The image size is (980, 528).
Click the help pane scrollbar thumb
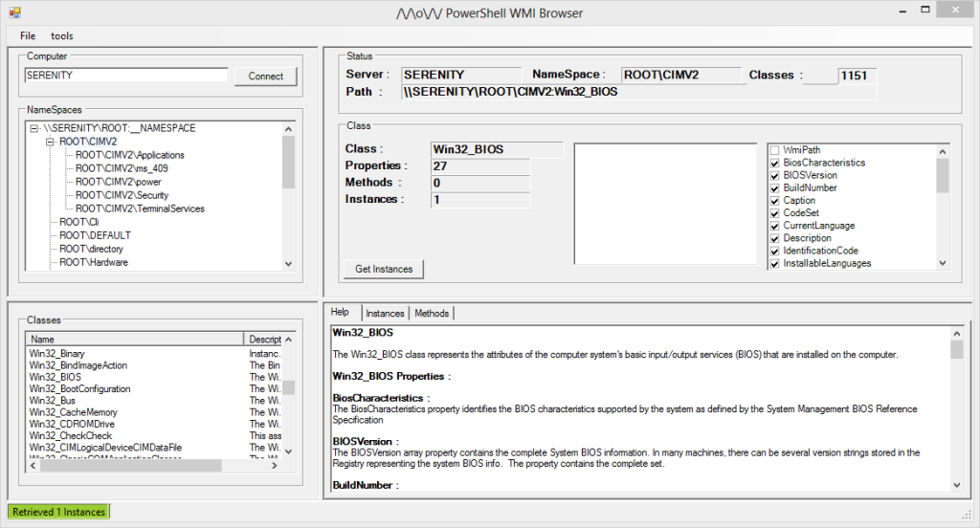pos(956,349)
